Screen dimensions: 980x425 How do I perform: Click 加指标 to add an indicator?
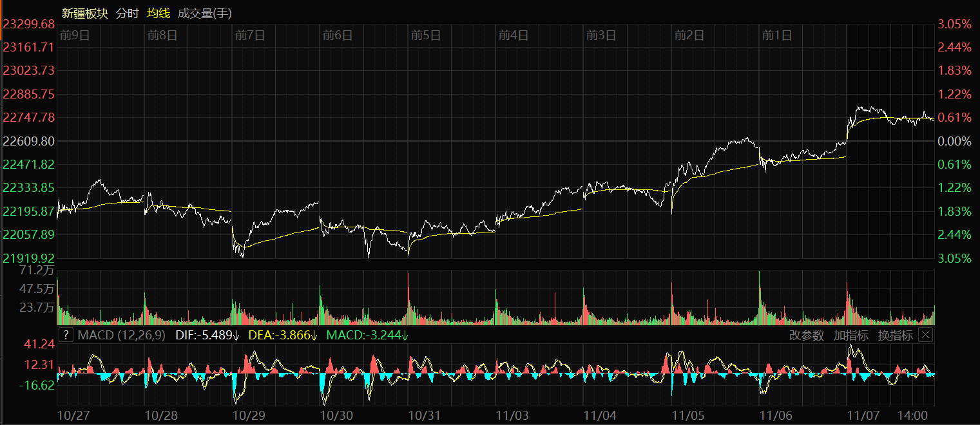(850, 335)
